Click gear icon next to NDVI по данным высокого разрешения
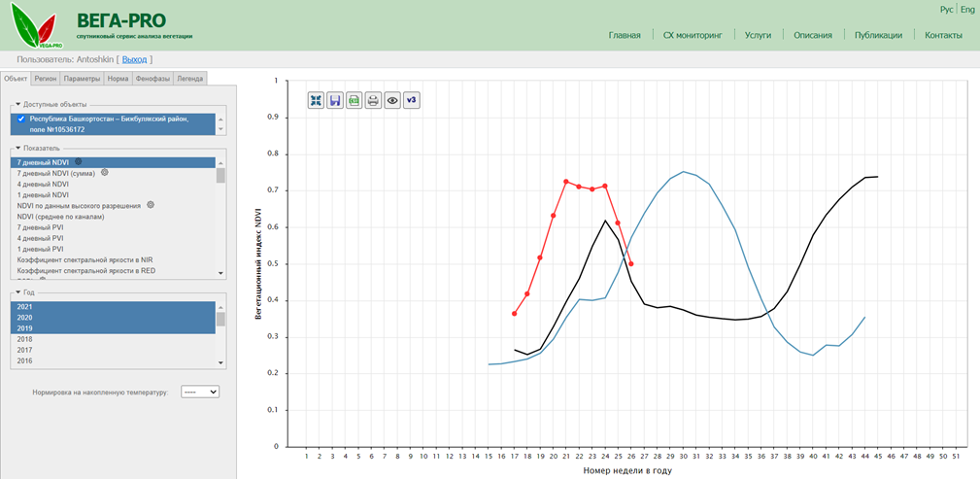Image resolution: width=980 pixels, height=479 pixels. click(x=151, y=205)
